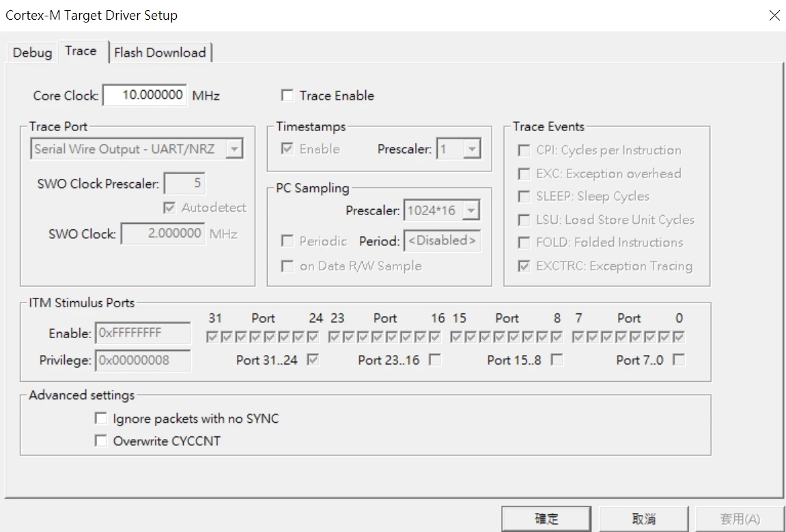This screenshot has width=786, height=532.
Task: Check the Port 23..16 privilege checkbox
Action: (435, 359)
